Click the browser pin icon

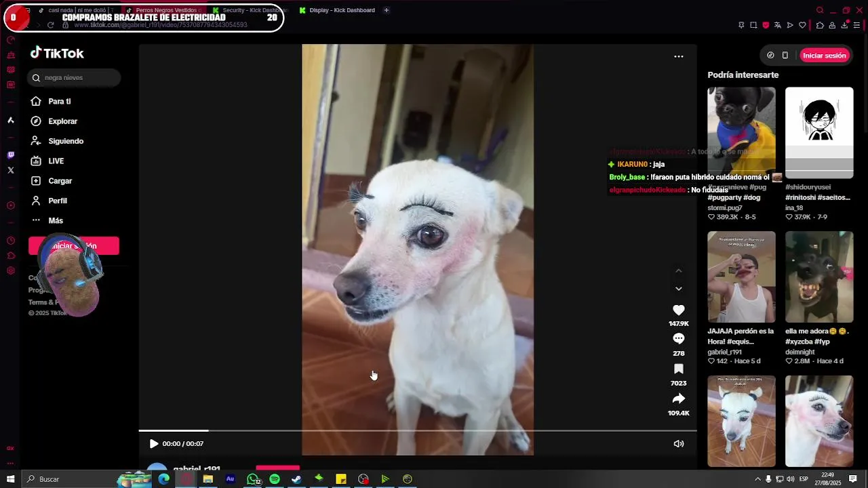coord(741,25)
